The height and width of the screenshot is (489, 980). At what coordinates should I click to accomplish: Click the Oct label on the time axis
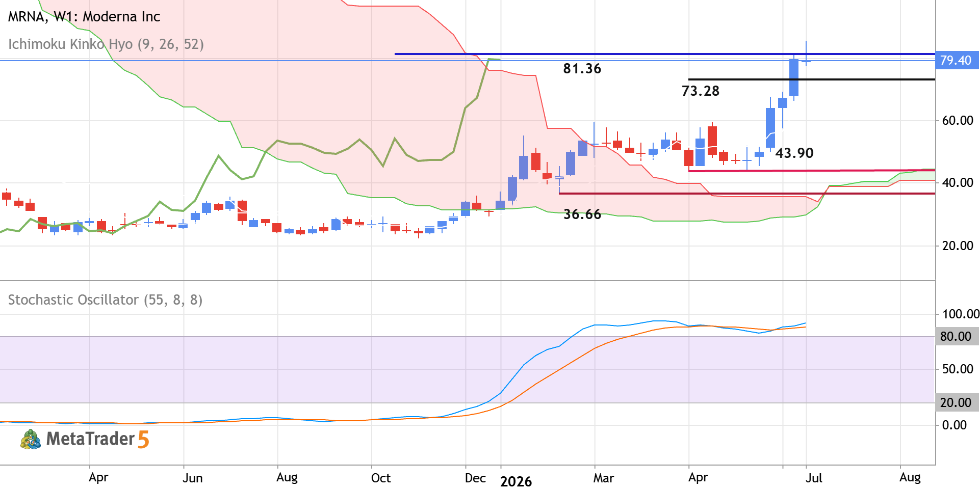381,478
